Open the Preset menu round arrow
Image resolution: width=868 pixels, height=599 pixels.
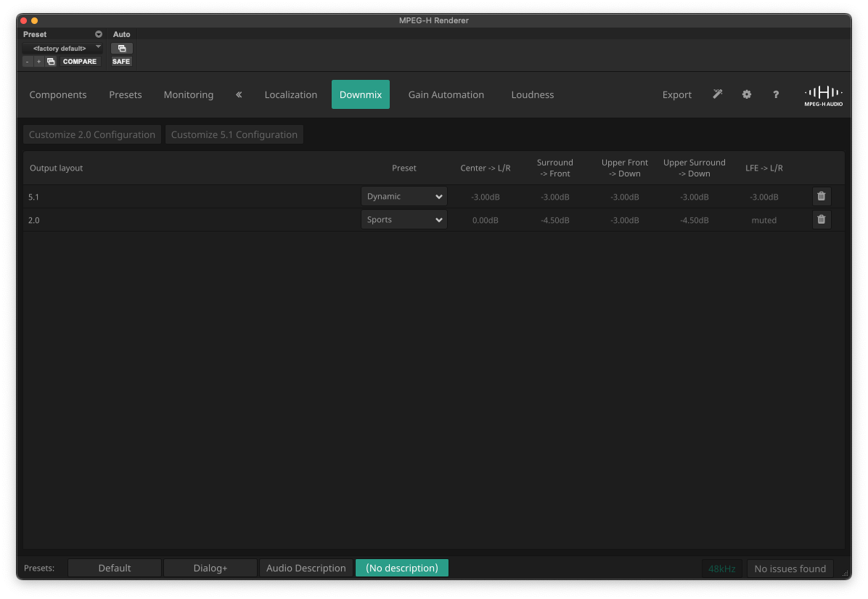point(99,34)
